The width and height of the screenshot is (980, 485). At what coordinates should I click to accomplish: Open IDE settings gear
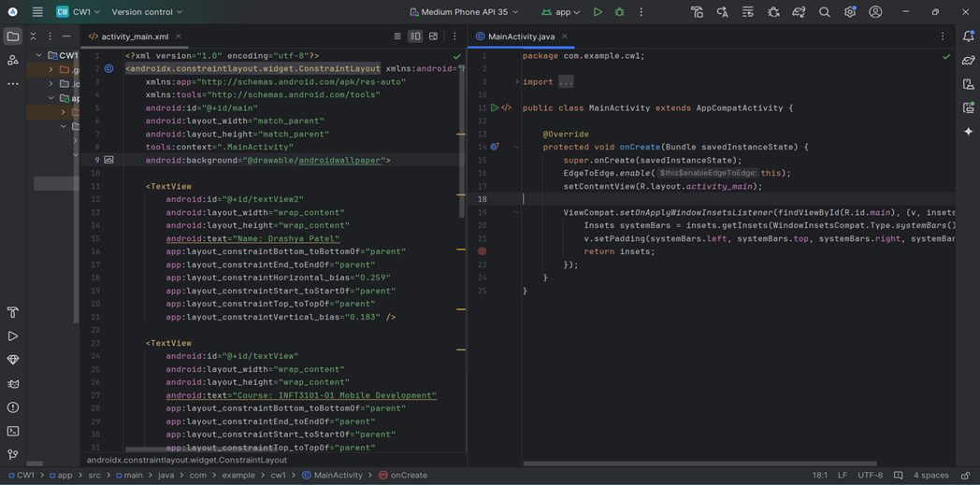(850, 12)
